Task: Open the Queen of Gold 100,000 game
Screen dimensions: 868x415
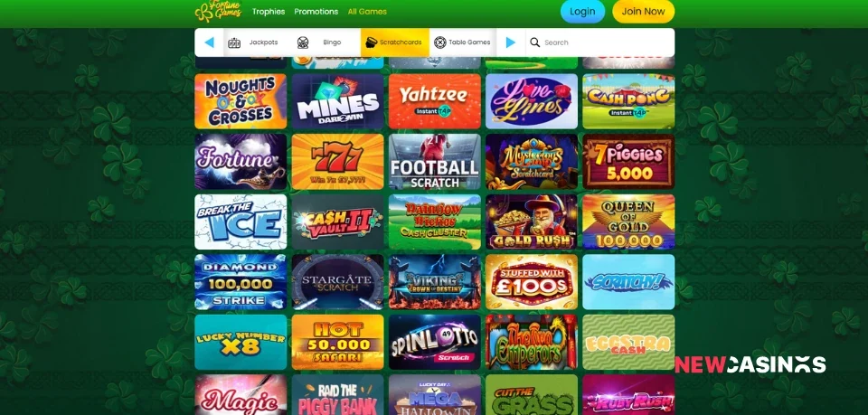Action: [x=629, y=222]
